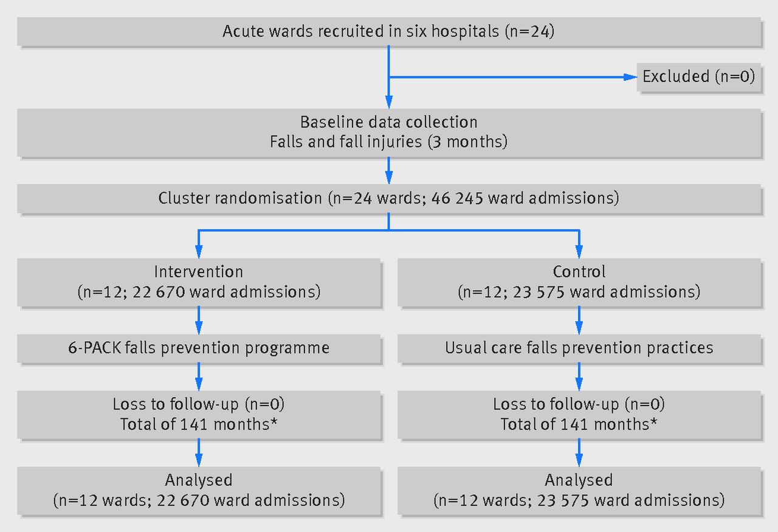Click arrowhead entering 6-PACK programme box
Image resolution: width=778 pixels, height=532 pixels.
coord(198,327)
